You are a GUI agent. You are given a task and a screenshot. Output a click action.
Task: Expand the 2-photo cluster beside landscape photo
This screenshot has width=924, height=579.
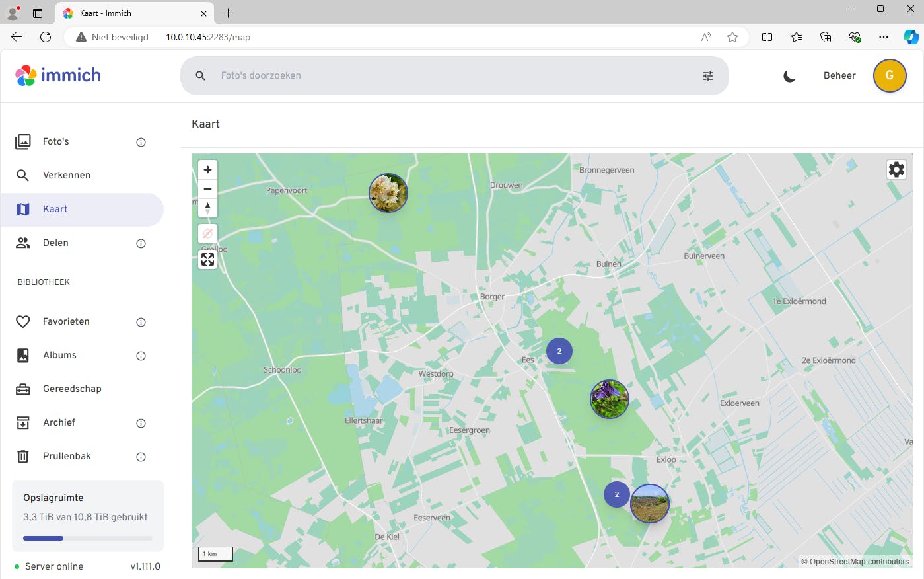pos(617,494)
